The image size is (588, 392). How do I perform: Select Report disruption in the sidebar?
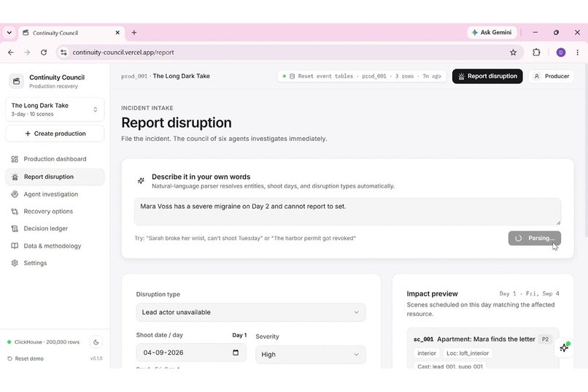pyautogui.click(x=55, y=177)
